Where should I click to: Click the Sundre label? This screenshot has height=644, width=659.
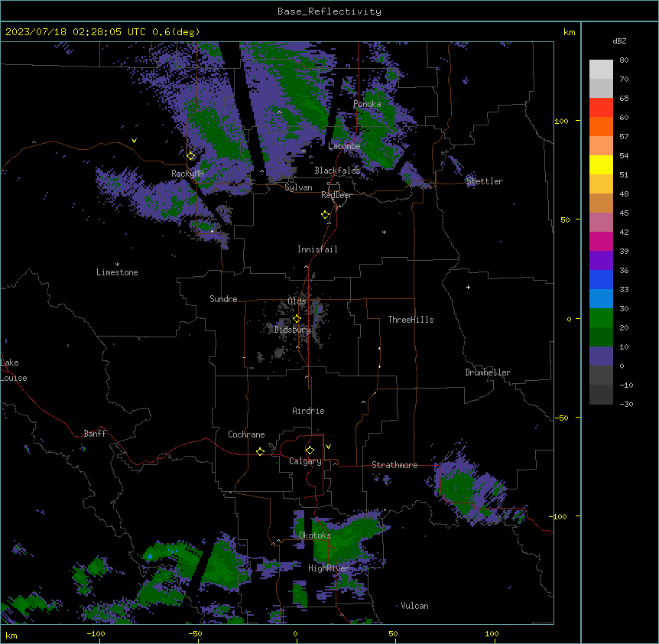pos(223,299)
